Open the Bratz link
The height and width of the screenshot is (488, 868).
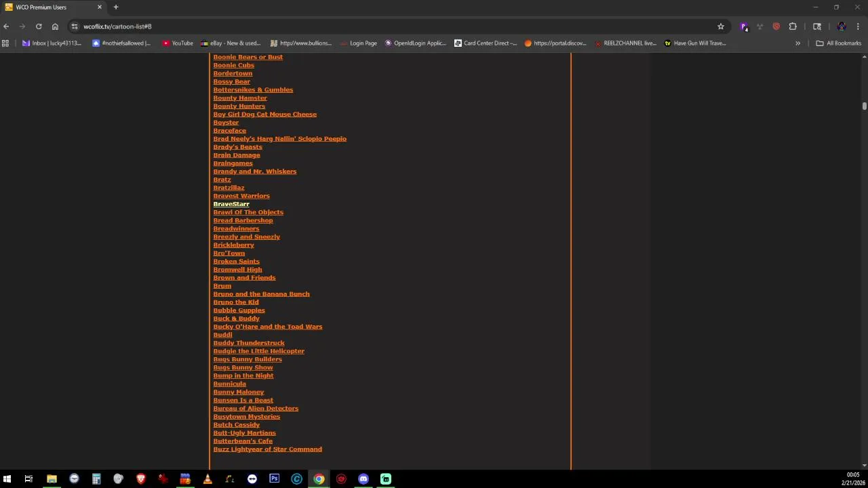click(x=222, y=180)
